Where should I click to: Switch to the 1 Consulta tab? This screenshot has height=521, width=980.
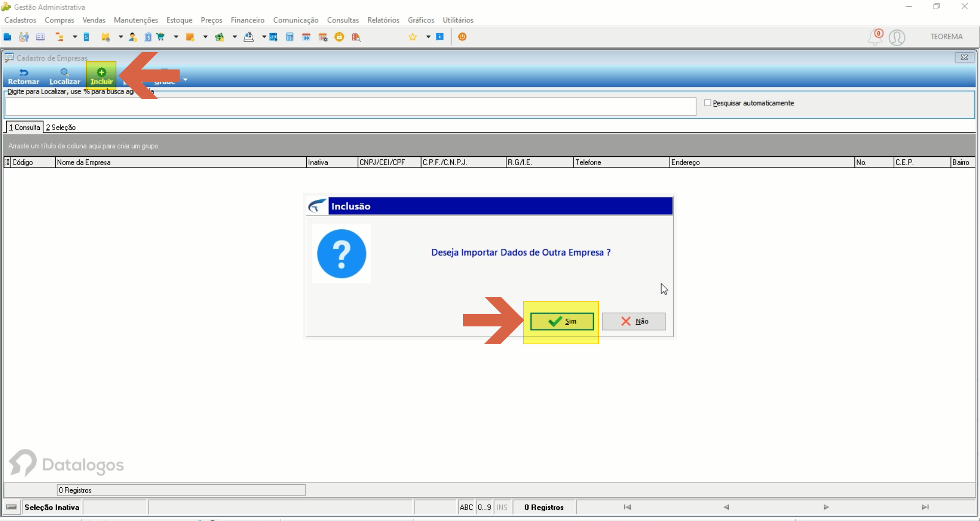(x=24, y=127)
